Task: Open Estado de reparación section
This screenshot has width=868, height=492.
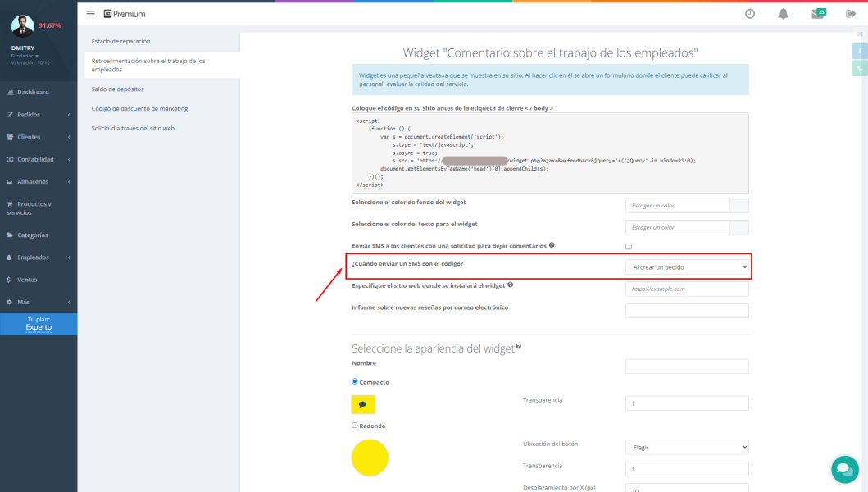Action: [121, 41]
